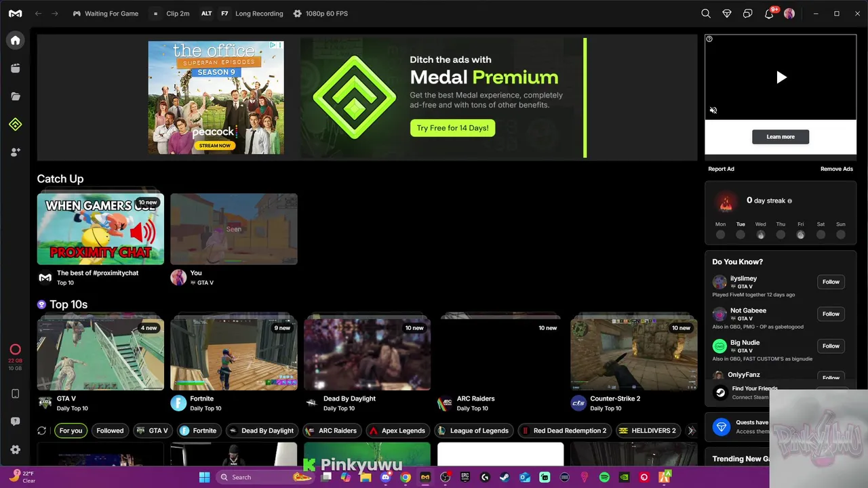Click the day streak info icon
The width and height of the screenshot is (868, 488).
click(x=789, y=201)
